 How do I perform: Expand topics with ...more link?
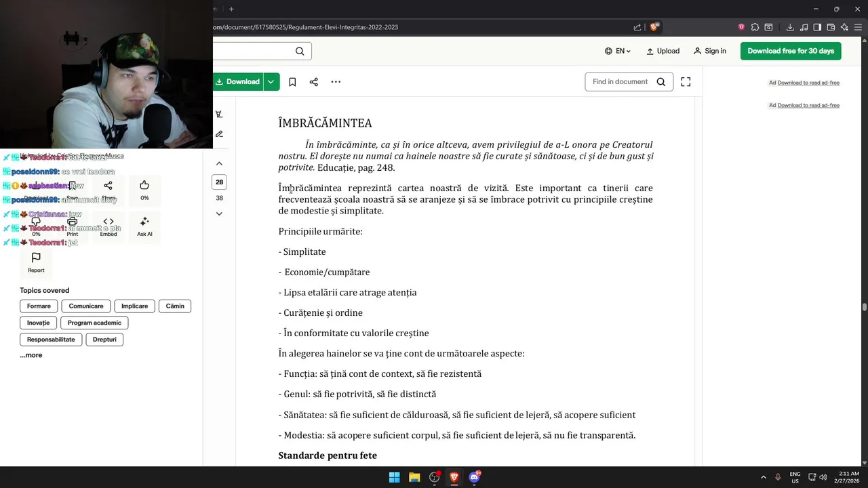click(x=31, y=355)
